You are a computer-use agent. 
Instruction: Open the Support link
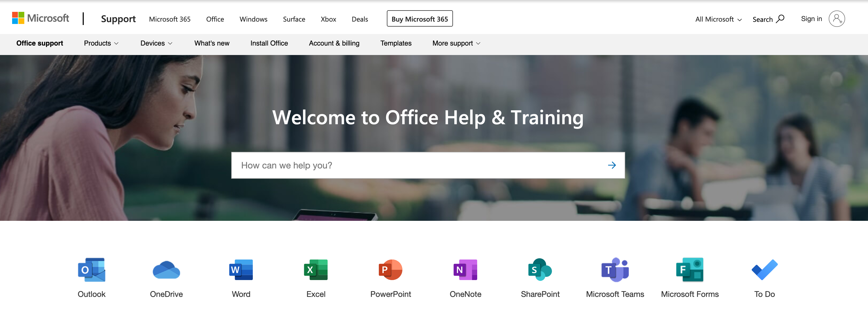pyautogui.click(x=118, y=19)
